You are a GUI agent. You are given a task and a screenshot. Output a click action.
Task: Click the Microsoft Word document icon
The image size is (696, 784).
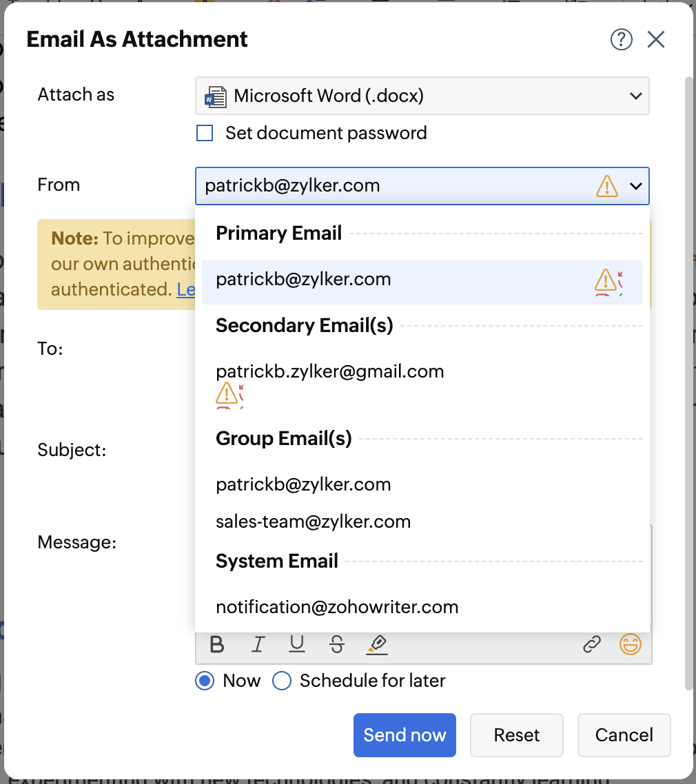coord(216,96)
